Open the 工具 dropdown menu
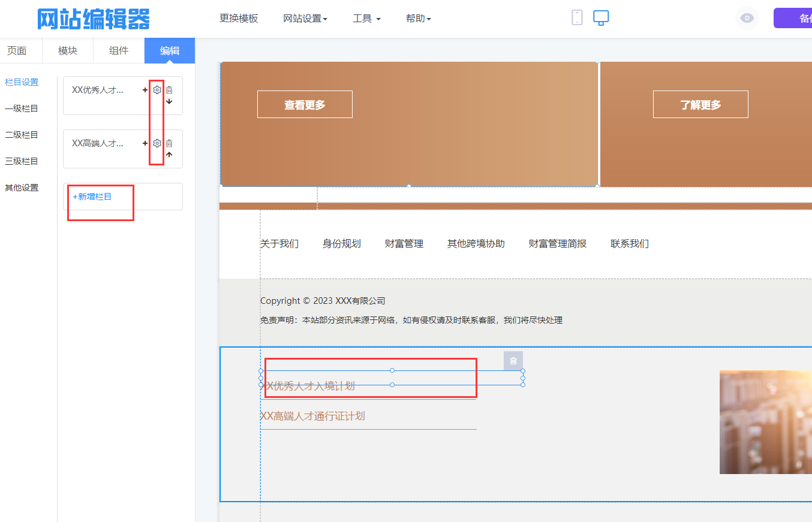812x522 pixels. 366,19
